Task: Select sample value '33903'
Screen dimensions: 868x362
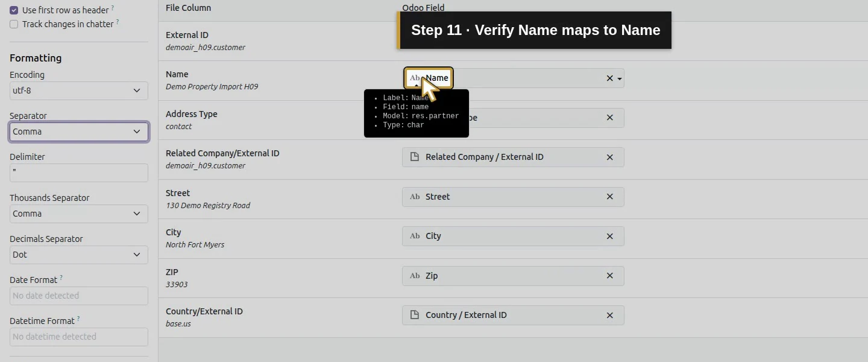Action: point(177,284)
